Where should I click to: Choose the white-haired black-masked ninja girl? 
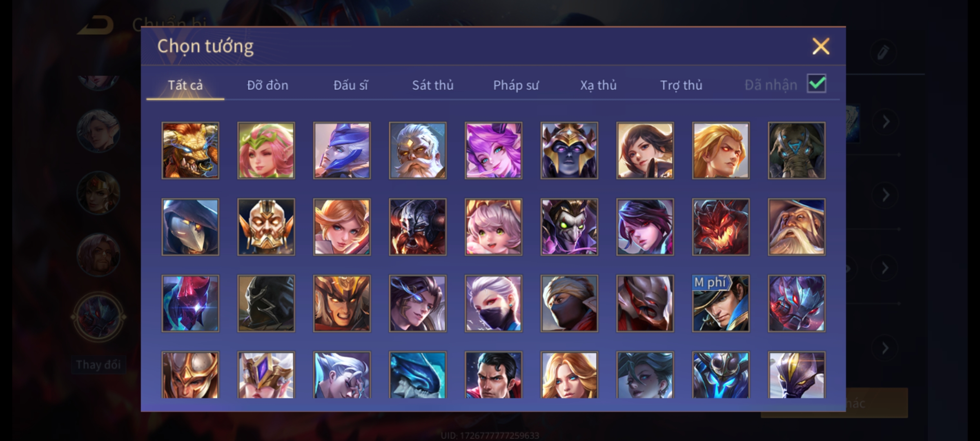click(x=493, y=303)
